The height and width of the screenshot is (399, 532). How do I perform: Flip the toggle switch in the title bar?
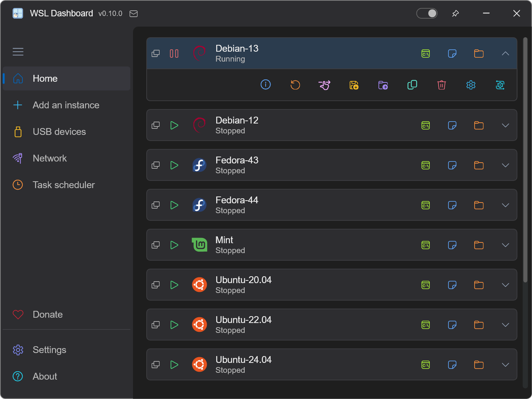[x=427, y=13]
